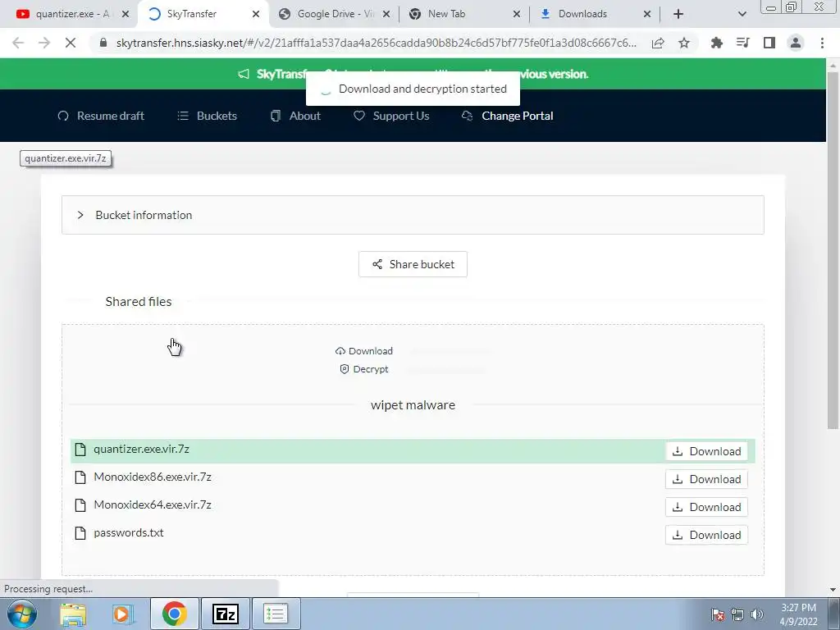
Task: Click the file icon beside Monoxidex86.exe.vir.7z
Action: [80, 477]
